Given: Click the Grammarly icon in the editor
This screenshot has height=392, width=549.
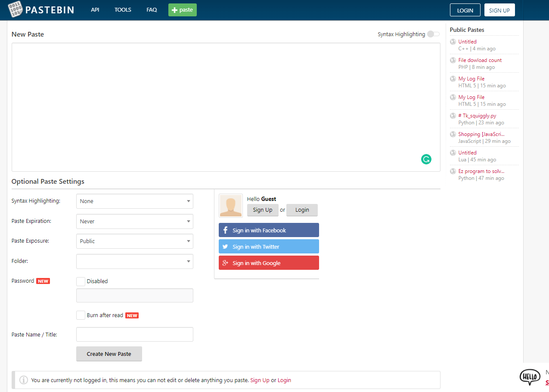Looking at the screenshot, I should coord(426,159).
